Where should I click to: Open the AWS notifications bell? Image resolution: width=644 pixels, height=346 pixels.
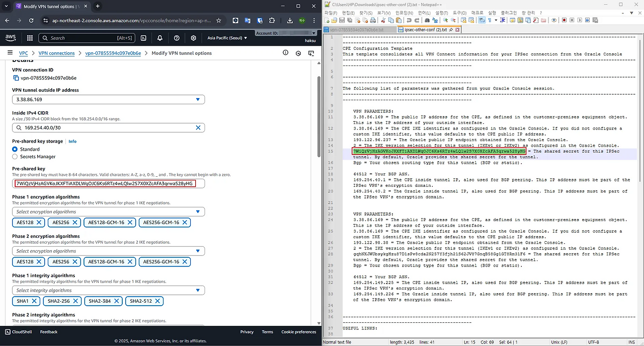160,38
